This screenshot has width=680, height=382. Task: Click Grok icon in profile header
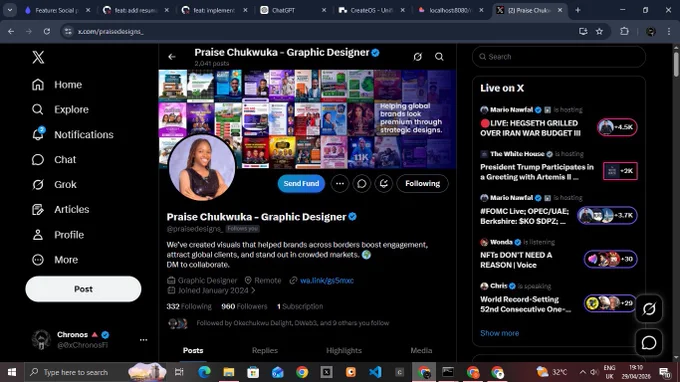[x=418, y=57]
